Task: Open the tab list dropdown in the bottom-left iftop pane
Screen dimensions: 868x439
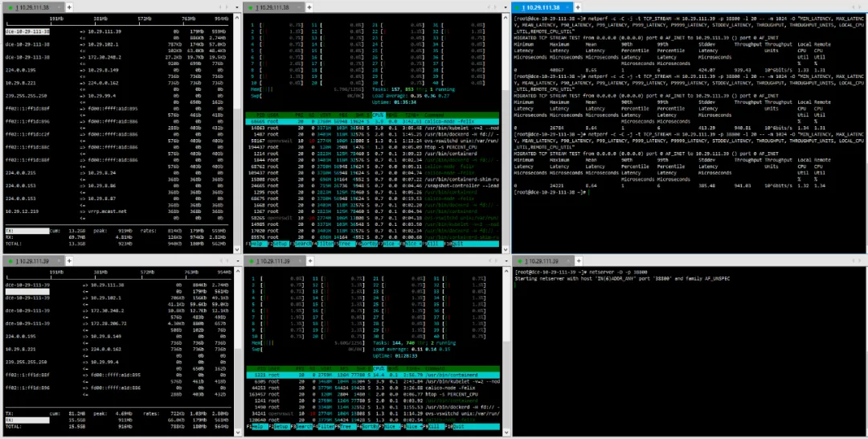Action: pyautogui.click(x=235, y=261)
